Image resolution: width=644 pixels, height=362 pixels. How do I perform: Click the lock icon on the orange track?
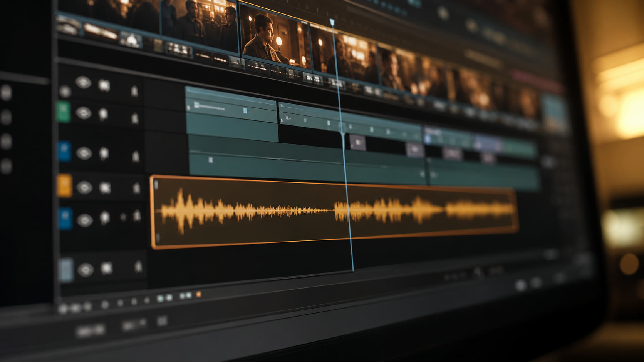(136, 188)
